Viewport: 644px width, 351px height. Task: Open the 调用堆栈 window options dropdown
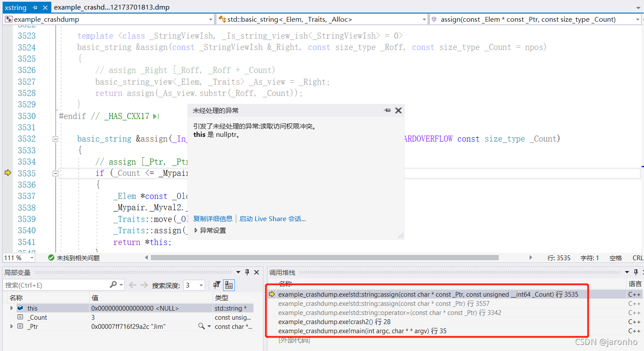tap(627, 272)
